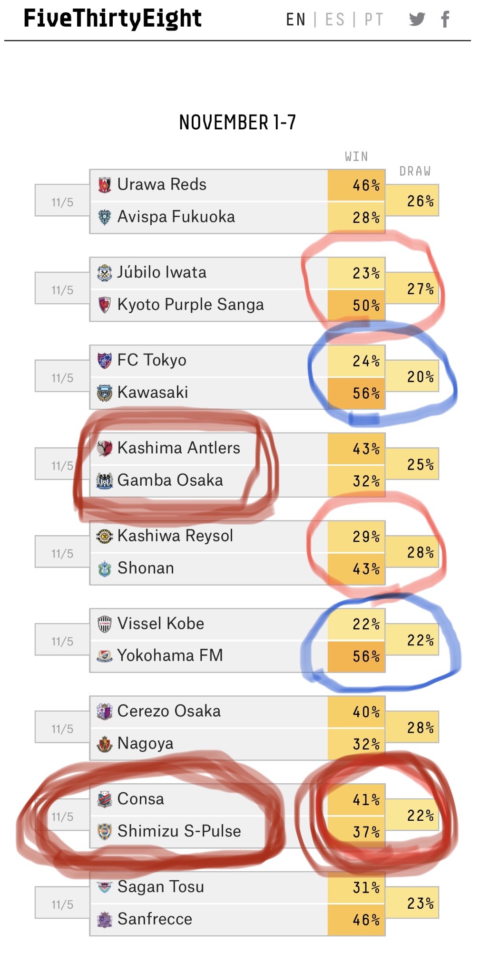
Task: Open the Facebook share icon
Action: (x=445, y=19)
